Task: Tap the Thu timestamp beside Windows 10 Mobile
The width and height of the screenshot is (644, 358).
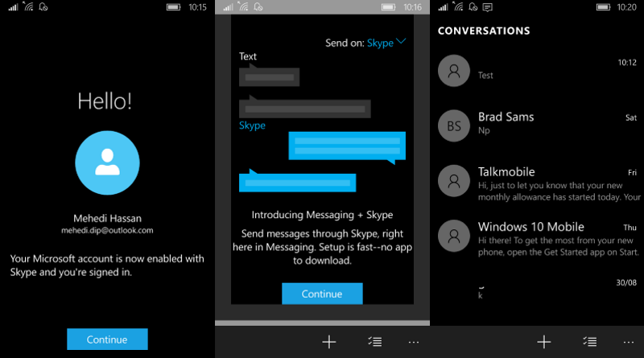Action: (630, 228)
